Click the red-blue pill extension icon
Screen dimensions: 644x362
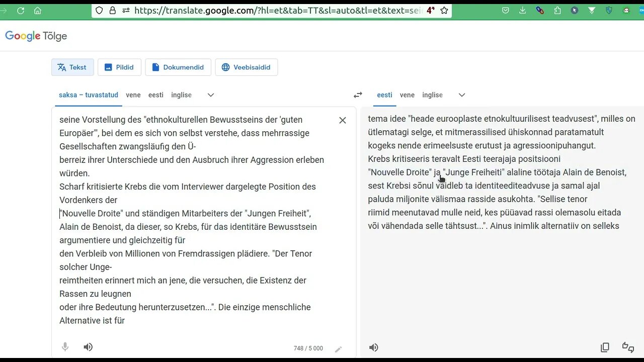540,10
